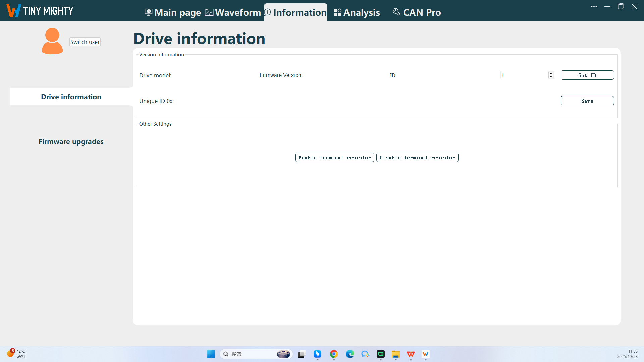Viewport: 644px width, 362px height.
Task: Click the CAN Pro wrench icon
Action: (396, 12)
